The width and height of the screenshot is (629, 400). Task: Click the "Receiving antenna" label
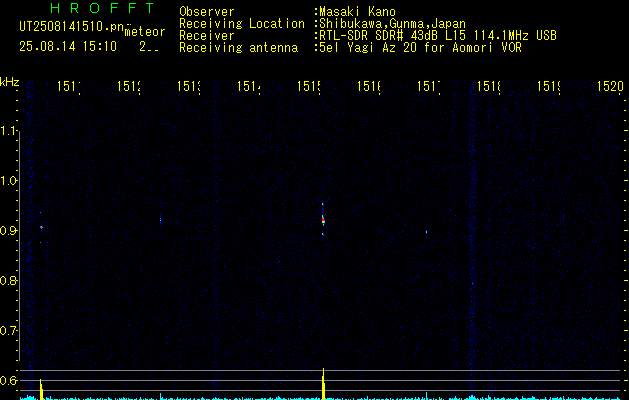[238, 48]
